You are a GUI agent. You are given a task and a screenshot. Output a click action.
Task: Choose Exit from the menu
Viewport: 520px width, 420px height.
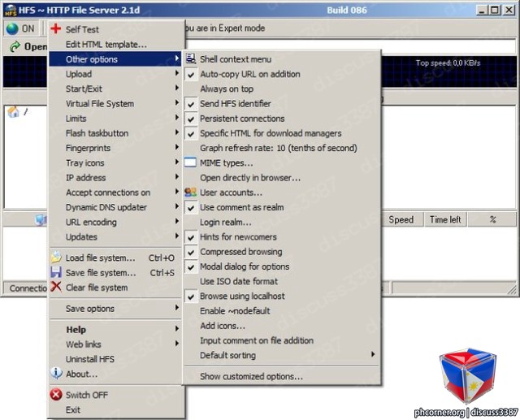click(115, 409)
